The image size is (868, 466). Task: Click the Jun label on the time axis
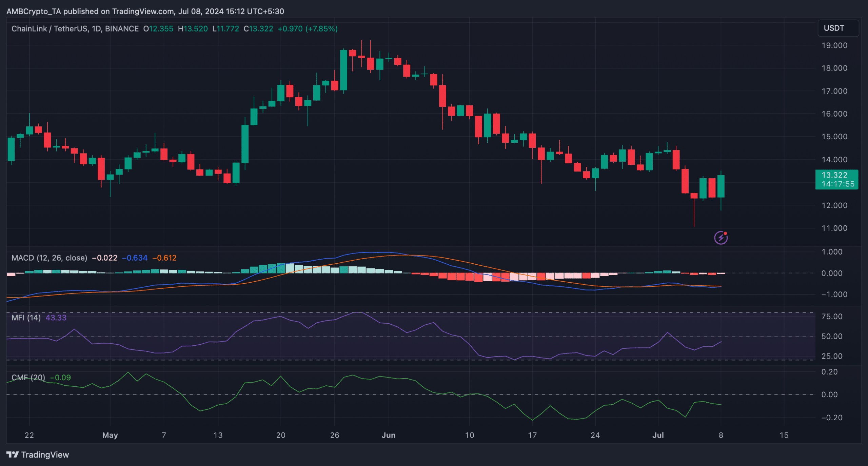click(x=389, y=435)
